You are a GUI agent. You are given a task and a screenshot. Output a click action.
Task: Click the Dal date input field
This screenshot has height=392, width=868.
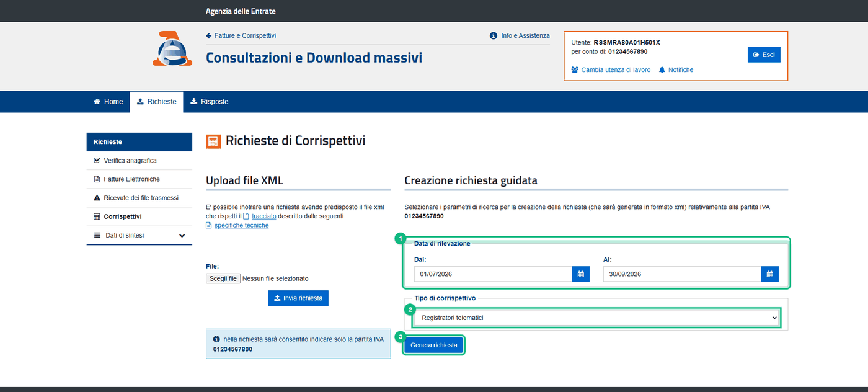tap(493, 274)
